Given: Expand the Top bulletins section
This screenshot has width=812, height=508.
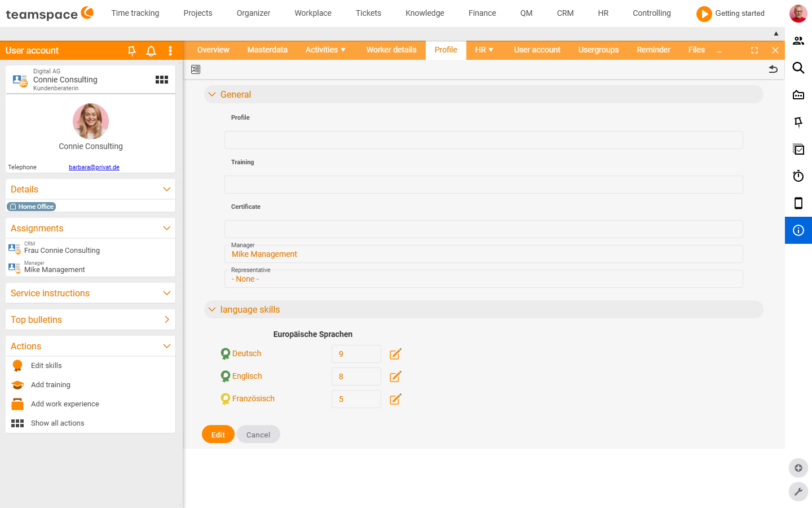Looking at the screenshot, I should pyautogui.click(x=167, y=319).
